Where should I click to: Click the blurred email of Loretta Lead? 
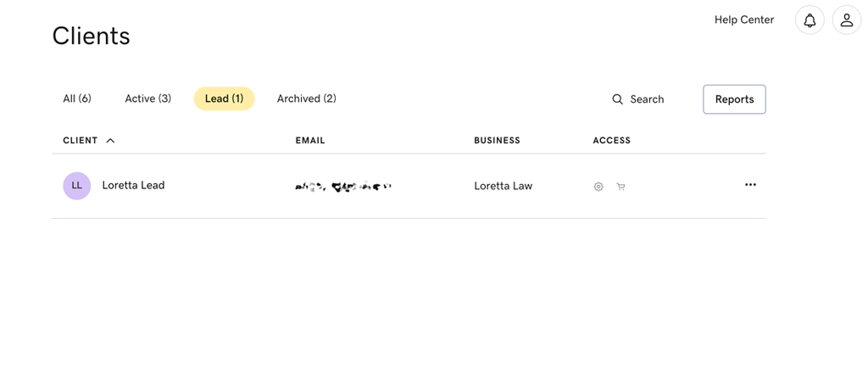(342, 186)
